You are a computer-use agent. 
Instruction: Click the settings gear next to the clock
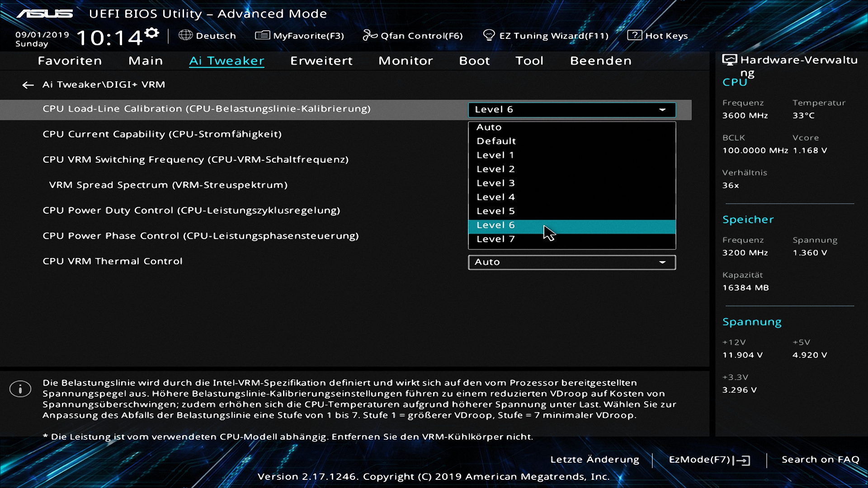click(x=152, y=33)
